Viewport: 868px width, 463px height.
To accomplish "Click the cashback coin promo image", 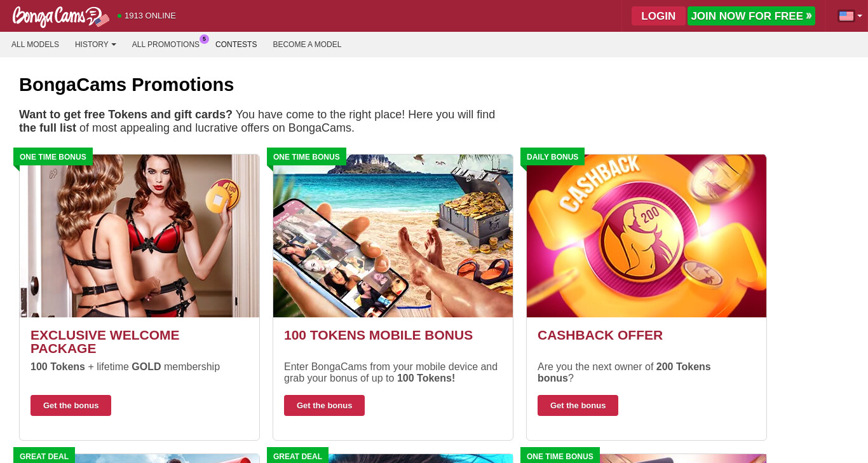I will (x=646, y=236).
